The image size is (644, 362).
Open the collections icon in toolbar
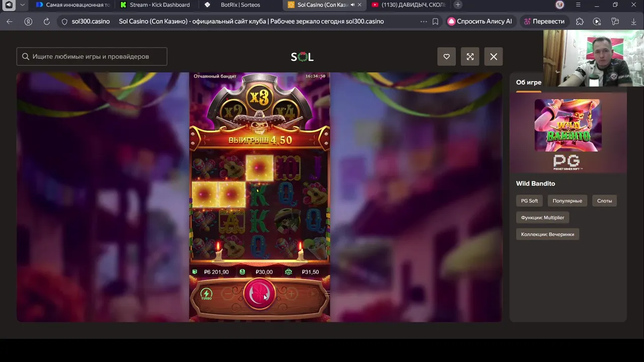pos(615,22)
